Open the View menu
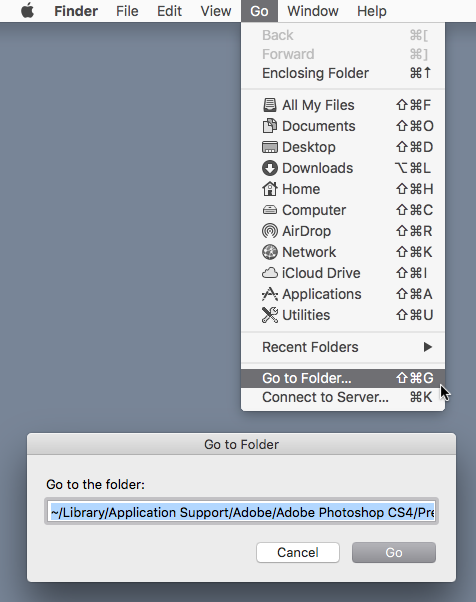Viewport: 476px width, 602px height. pos(216,11)
